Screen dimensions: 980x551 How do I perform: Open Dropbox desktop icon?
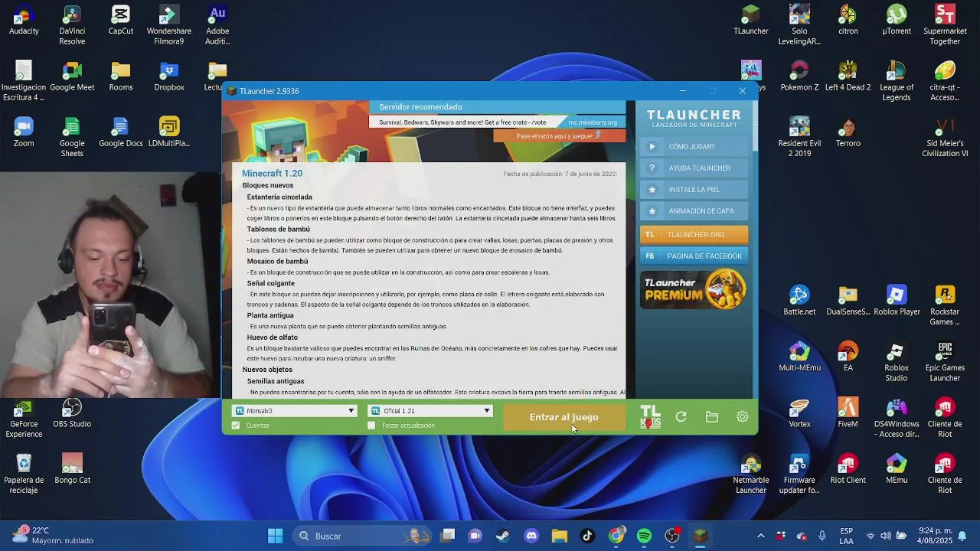[x=169, y=77]
